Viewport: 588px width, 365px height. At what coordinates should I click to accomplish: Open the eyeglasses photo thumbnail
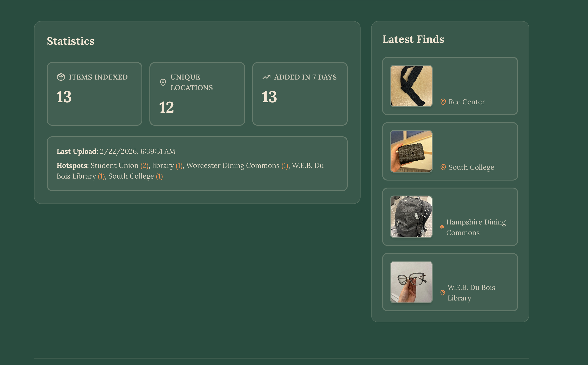tap(411, 282)
